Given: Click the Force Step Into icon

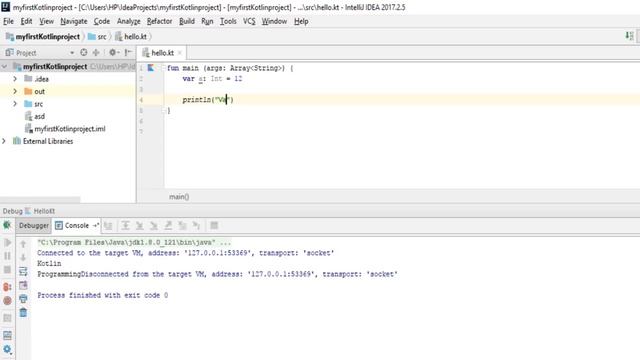Looking at the screenshot, I should click(x=154, y=225).
